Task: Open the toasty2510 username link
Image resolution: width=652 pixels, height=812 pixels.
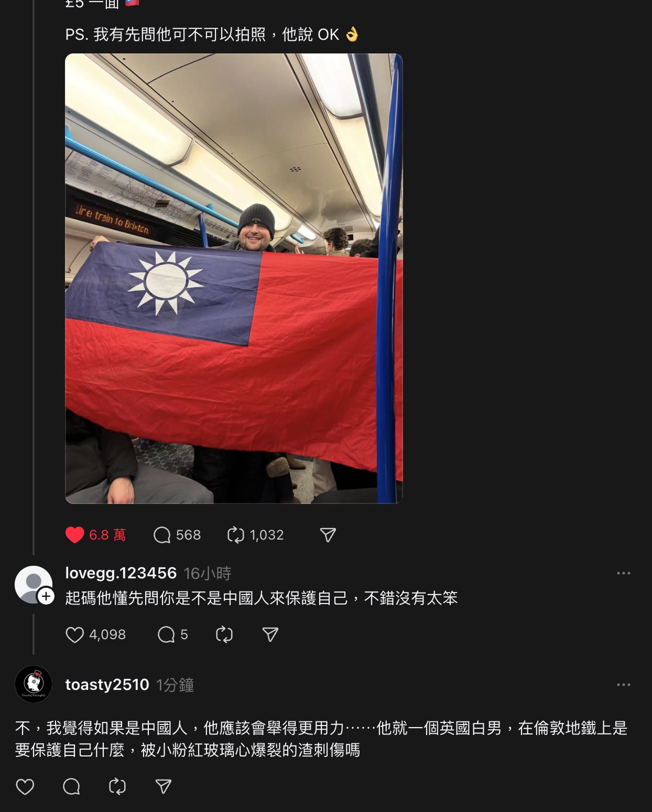Action: [x=107, y=685]
